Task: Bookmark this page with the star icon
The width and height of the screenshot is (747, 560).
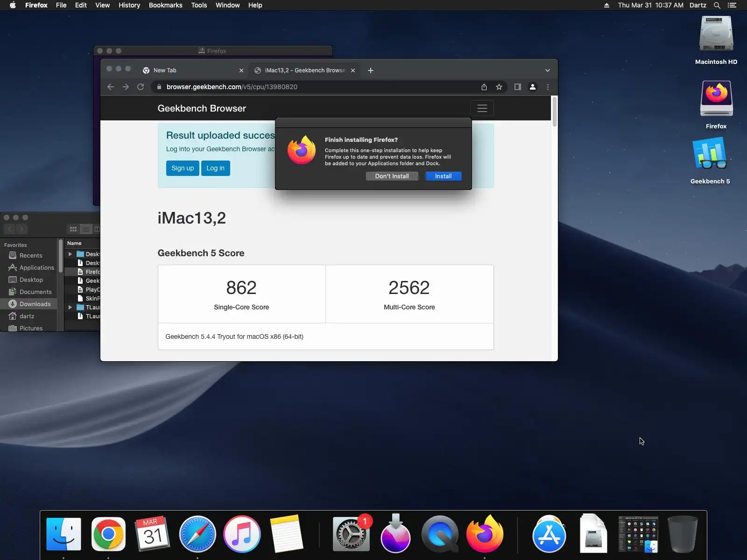Action: coord(499,87)
